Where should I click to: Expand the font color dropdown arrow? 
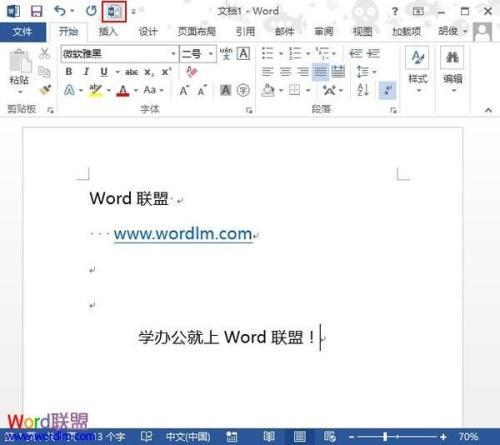coord(136,90)
